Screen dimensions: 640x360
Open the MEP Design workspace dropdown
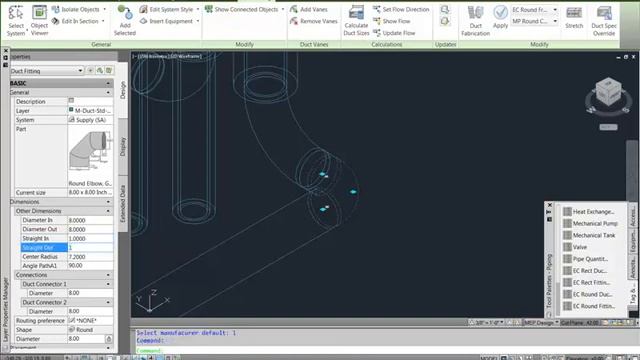tap(541, 322)
